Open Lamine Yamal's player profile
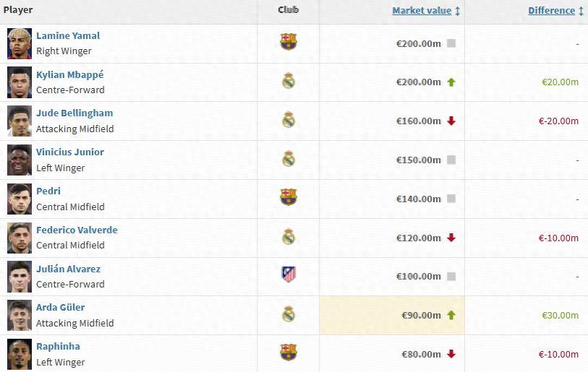The image size is (588, 372). pos(68,35)
